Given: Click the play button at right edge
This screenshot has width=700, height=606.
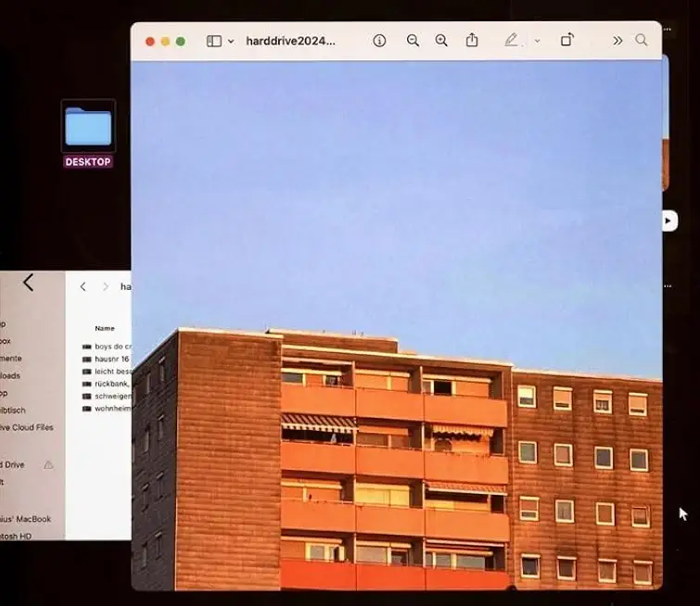Looking at the screenshot, I should (669, 221).
